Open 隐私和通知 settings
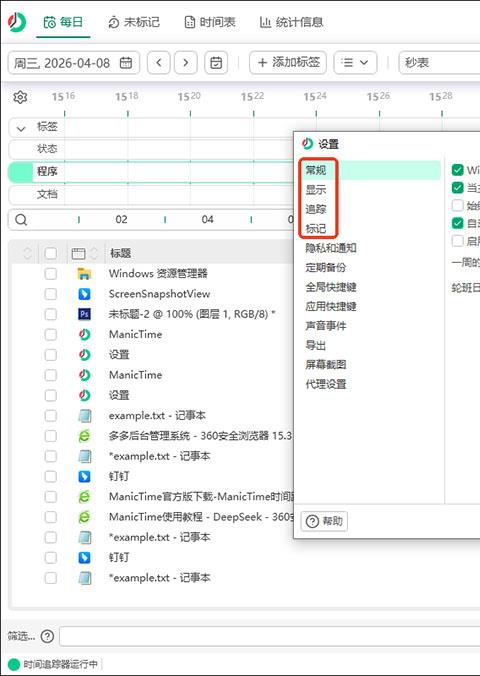 [331, 248]
